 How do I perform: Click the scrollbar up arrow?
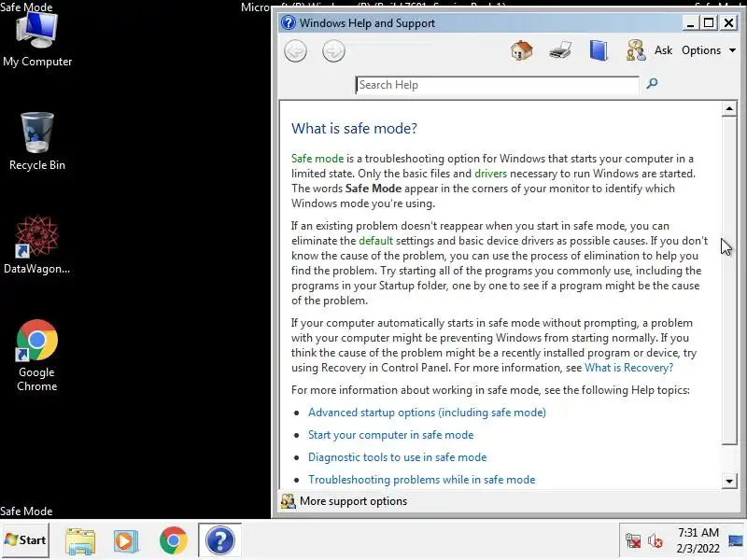point(729,108)
